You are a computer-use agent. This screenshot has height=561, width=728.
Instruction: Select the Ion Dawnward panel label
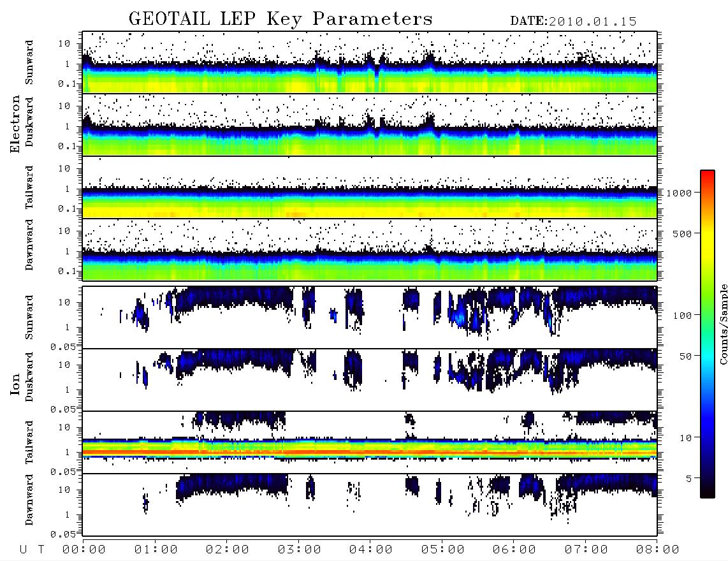point(29,500)
